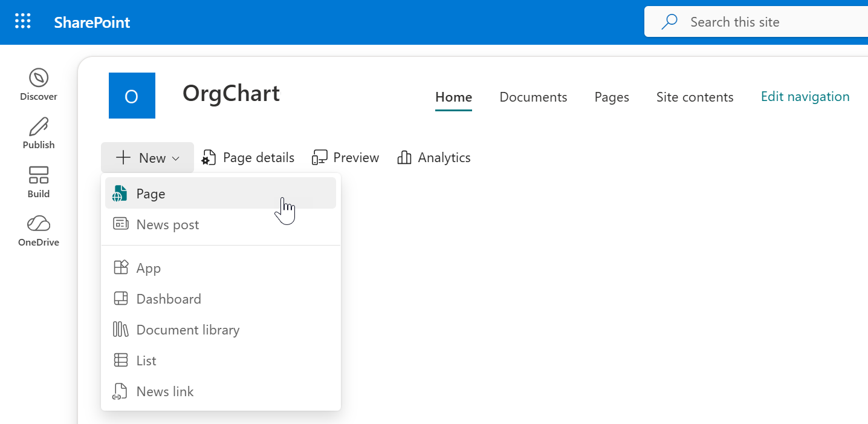Click the Page globe-document icon
The image size is (868, 424).
point(120,194)
